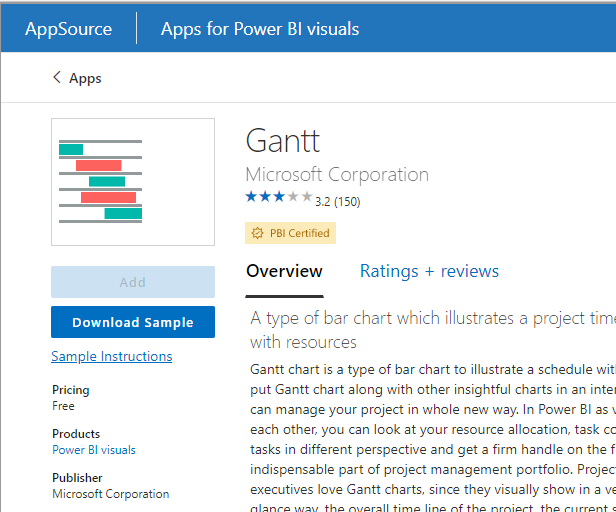Click the Download Sample button
Screen dimensions: 616x512
point(133,322)
